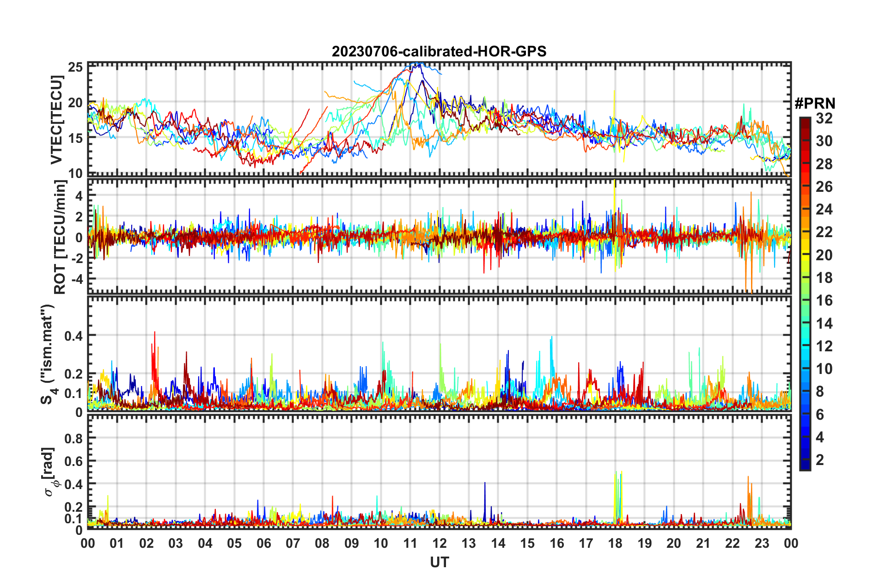Select the colorbar tick label 12

[x=824, y=346]
